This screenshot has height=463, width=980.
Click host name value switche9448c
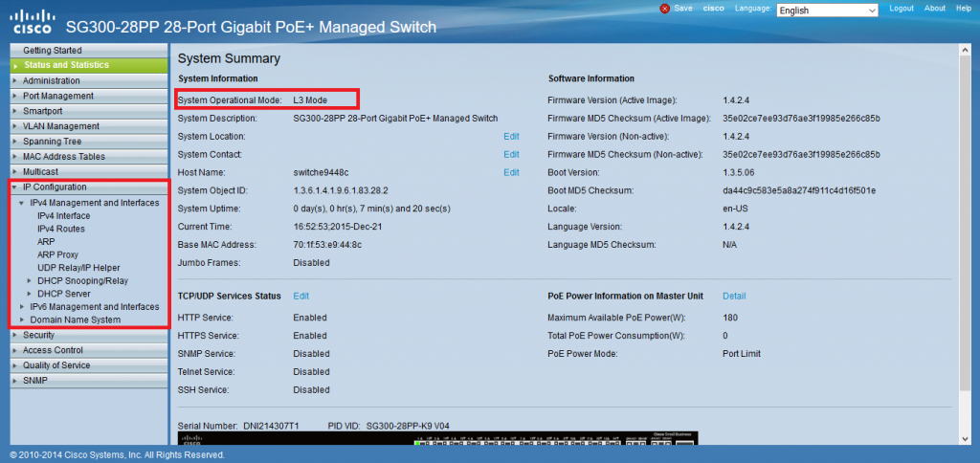tap(320, 172)
